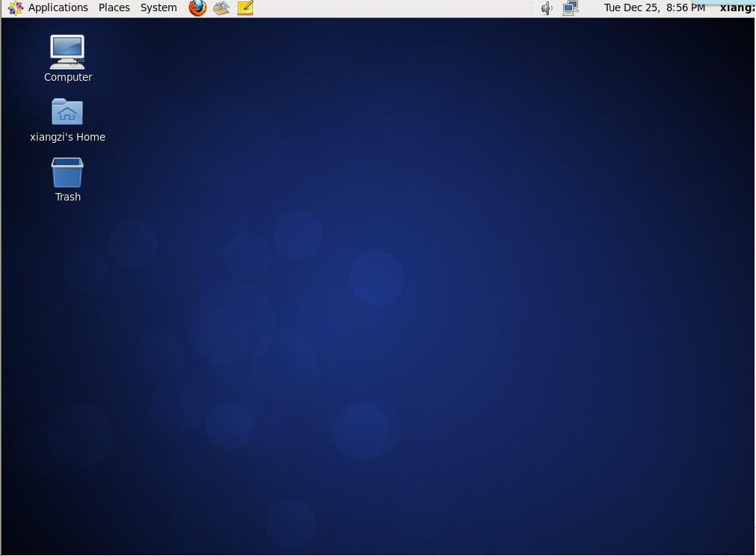Open the yellow notes launcher icon

pos(245,8)
